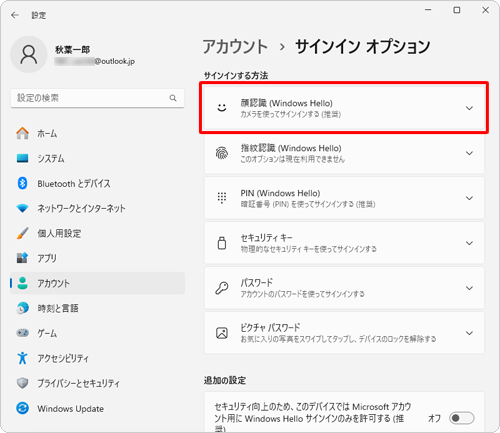The height and width of the screenshot is (433, 500).
Task: Close the 設定 window
Action: 485,10
